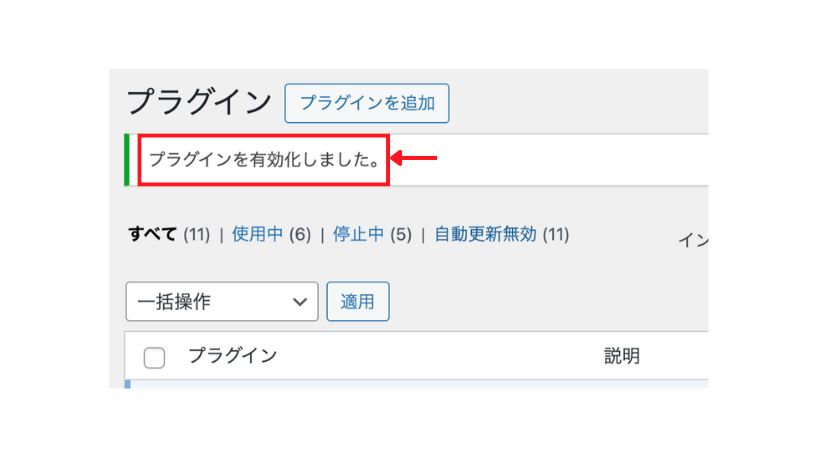The height and width of the screenshot is (457, 817).
Task: Filter plugins by 使用中 link
Action: point(257,234)
